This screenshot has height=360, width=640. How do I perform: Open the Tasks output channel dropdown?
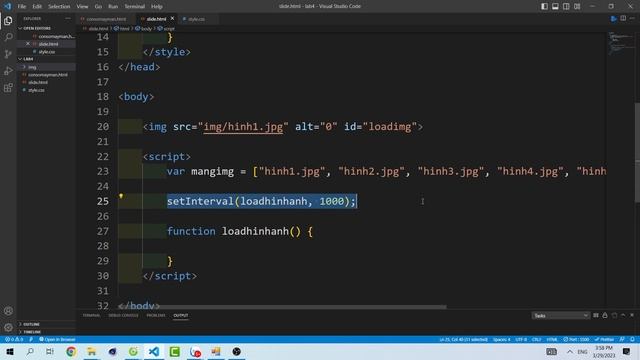(560, 316)
